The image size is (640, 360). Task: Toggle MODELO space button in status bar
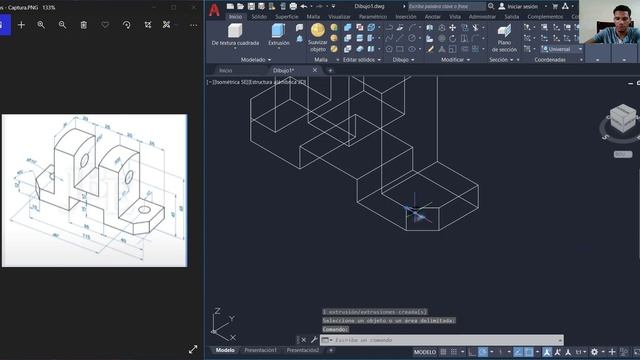click(425, 352)
